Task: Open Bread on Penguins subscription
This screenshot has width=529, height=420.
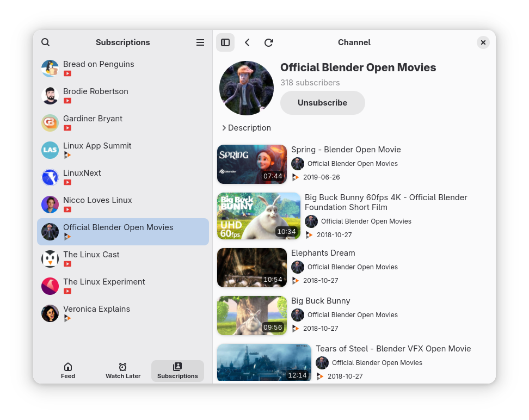Action: click(x=123, y=69)
